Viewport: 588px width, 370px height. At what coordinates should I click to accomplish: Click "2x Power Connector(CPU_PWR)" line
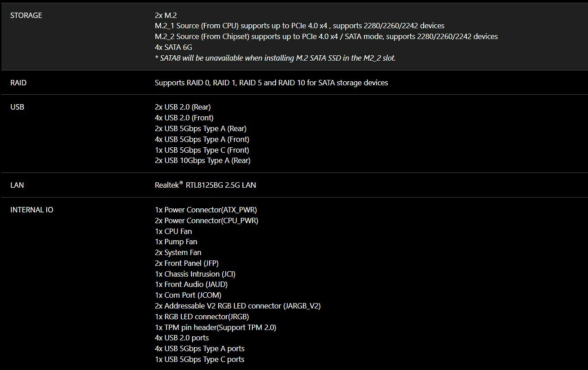206,221
